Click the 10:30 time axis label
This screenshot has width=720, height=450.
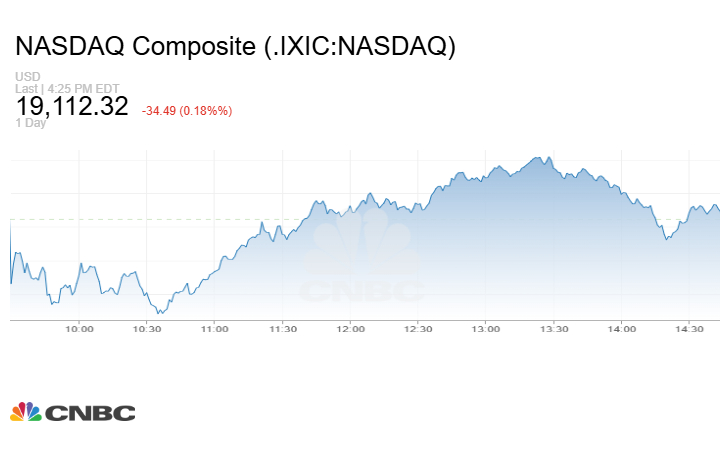pyautogui.click(x=147, y=329)
